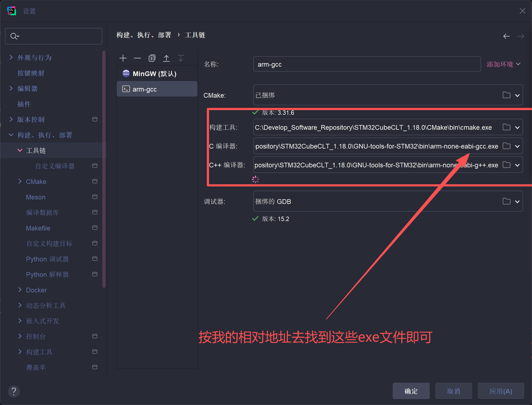Viewport: 532px width, 405px height.
Task: Open 动态分析工具 settings section
Action: pyautogui.click(x=46, y=305)
